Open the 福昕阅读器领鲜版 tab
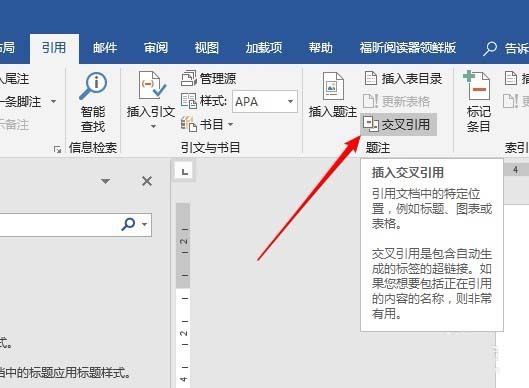The image size is (529, 388). (408, 48)
